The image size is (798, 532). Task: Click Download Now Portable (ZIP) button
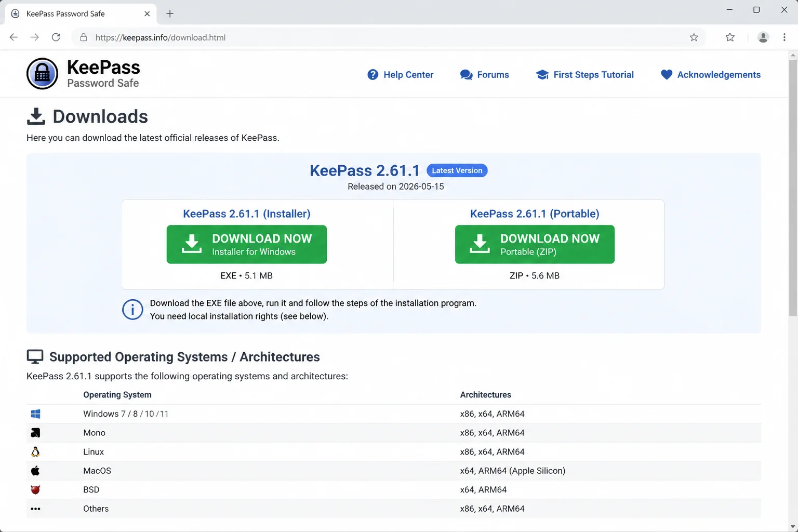(x=535, y=244)
